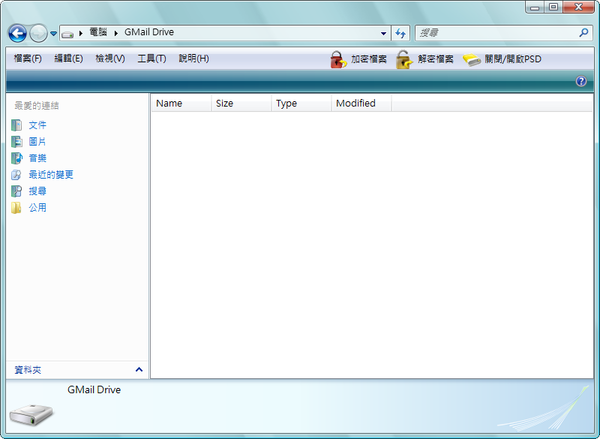Click the magnifier search icon
The image size is (600, 439).
[x=584, y=33]
